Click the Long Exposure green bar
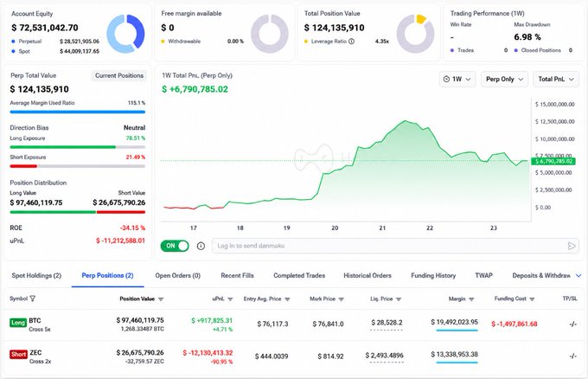Viewport: 588px width, 379px height. (x=62, y=147)
